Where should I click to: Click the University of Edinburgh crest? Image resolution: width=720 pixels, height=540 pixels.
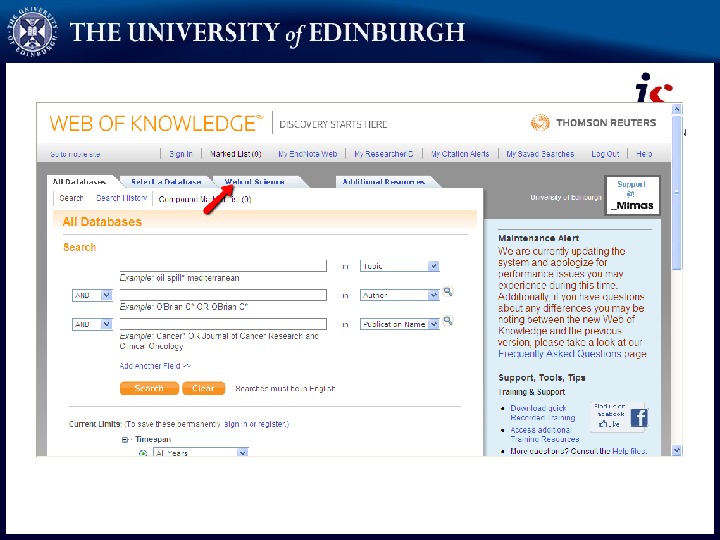pos(33,32)
